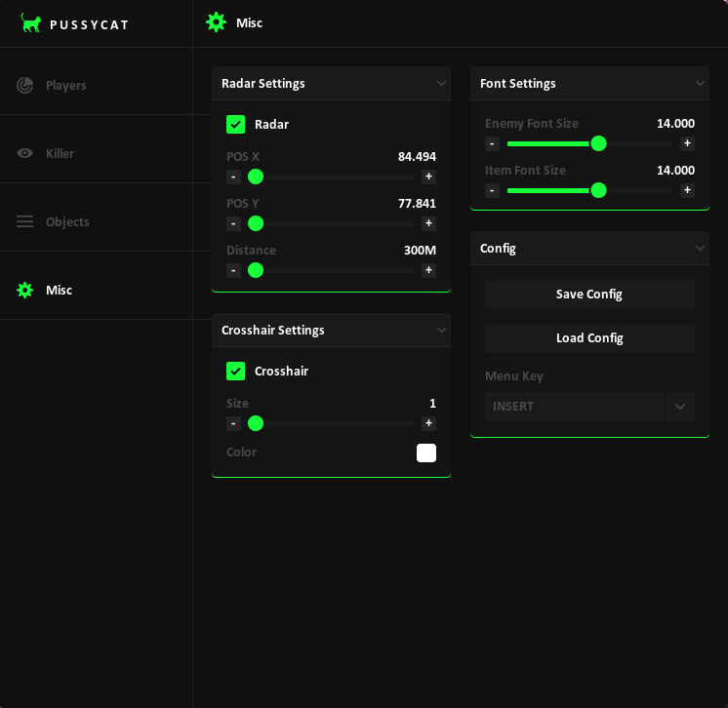
Task: Decrease Enemy Font Size with minus button
Action: pyautogui.click(x=492, y=143)
